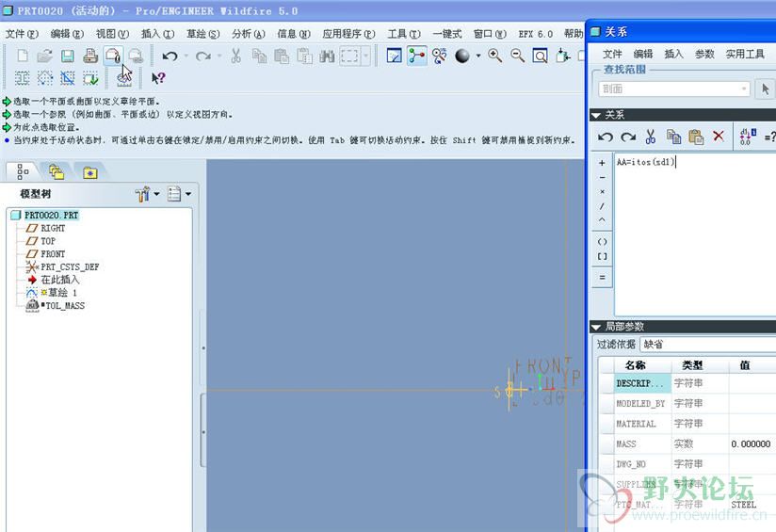Image resolution: width=776 pixels, height=532 pixels.
Task: Select the FRONT datum plane in tree
Action: (x=53, y=254)
